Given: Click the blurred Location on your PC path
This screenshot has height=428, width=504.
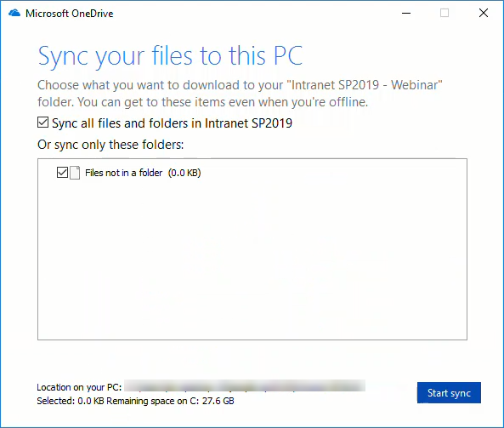Looking at the screenshot, I should click(245, 385).
